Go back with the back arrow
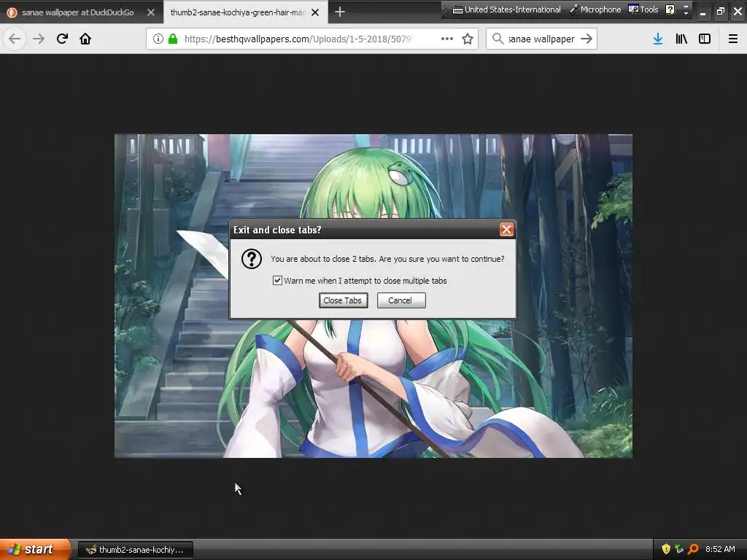Screen dimensions: 747x560 coord(15,39)
